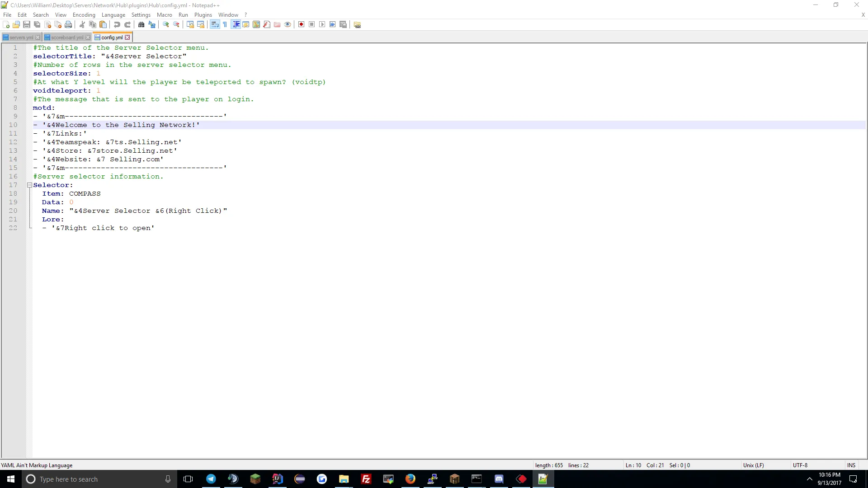This screenshot has width=868, height=488.
Task: Open the Encoding menu
Action: click(x=84, y=15)
